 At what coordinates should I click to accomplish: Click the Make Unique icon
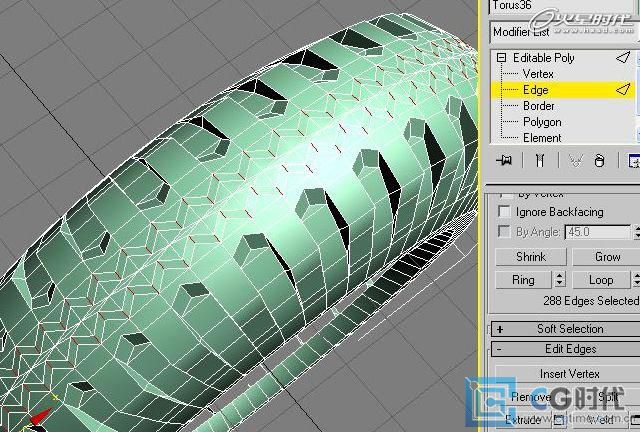576,160
